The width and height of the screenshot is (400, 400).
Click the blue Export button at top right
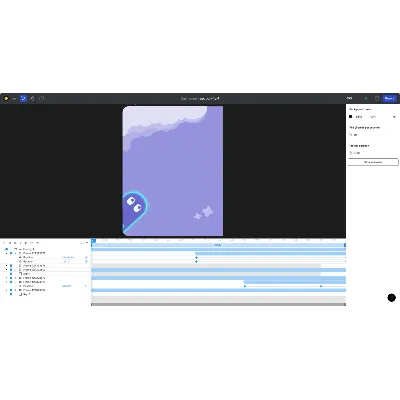389,98
